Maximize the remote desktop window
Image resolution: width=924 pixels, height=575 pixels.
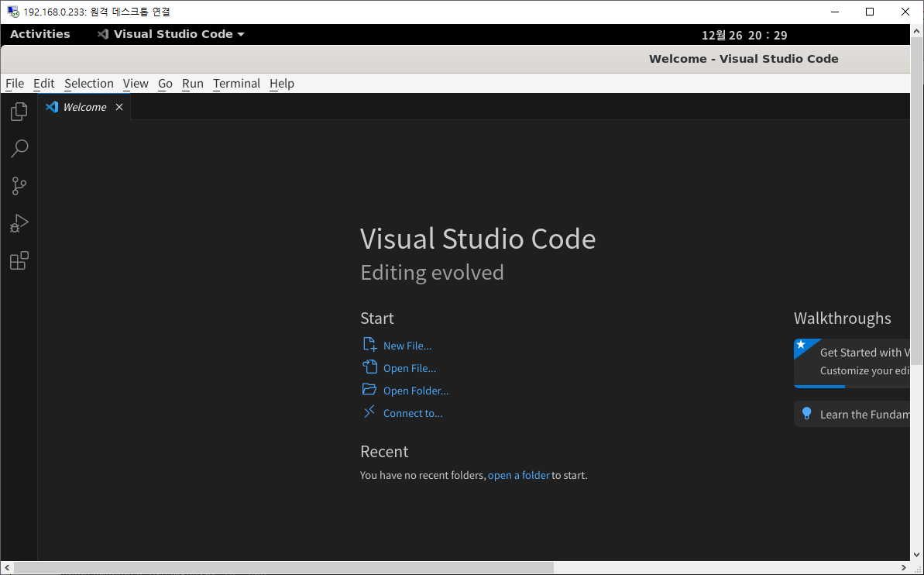pos(869,12)
